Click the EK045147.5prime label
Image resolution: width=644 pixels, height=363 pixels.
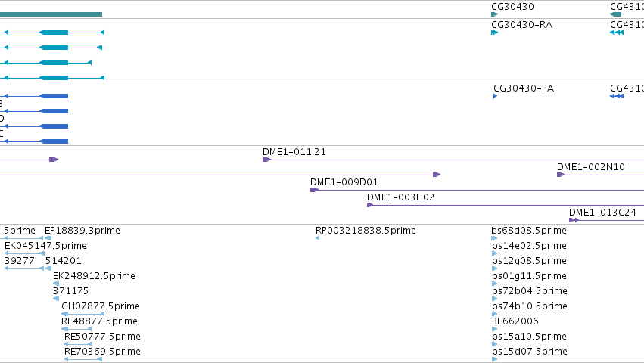pyautogui.click(x=45, y=246)
